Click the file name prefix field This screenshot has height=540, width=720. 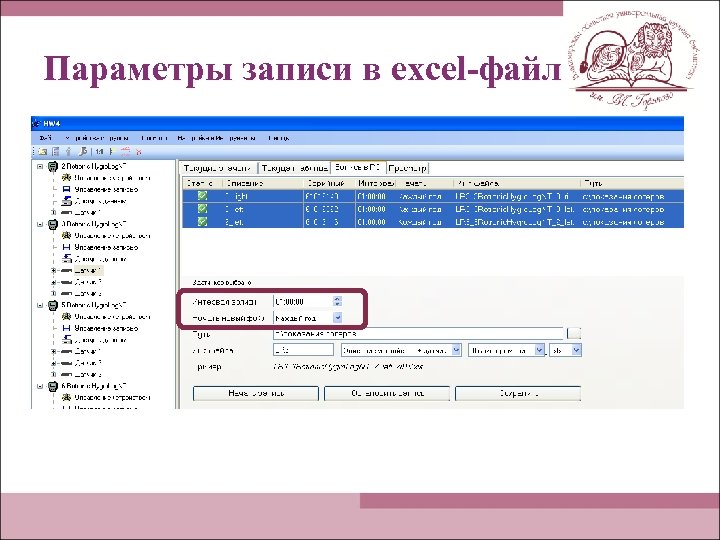tap(304, 350)
